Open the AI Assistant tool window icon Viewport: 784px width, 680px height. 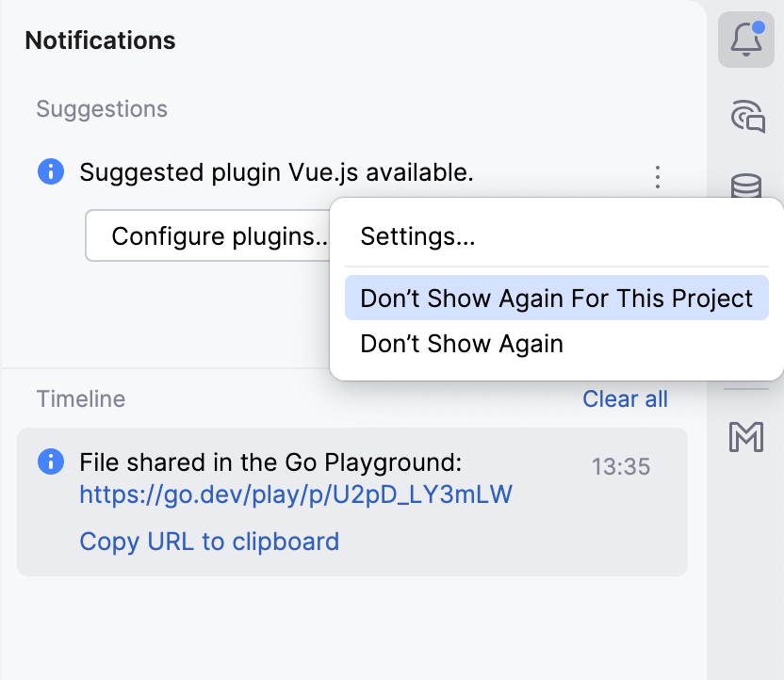click(746, 117)
